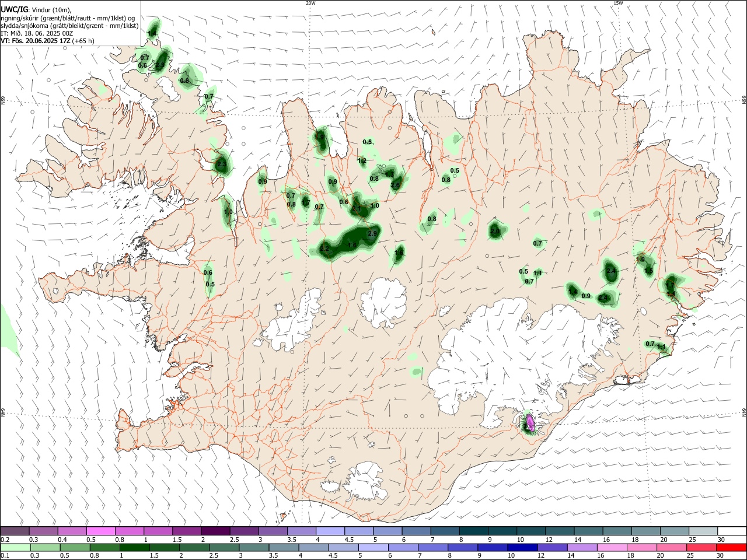The height and width of the screenshot is (560, 747).
Task: Select the dark mauve snow swatch labeled 0.2
Action: [15, 531]
